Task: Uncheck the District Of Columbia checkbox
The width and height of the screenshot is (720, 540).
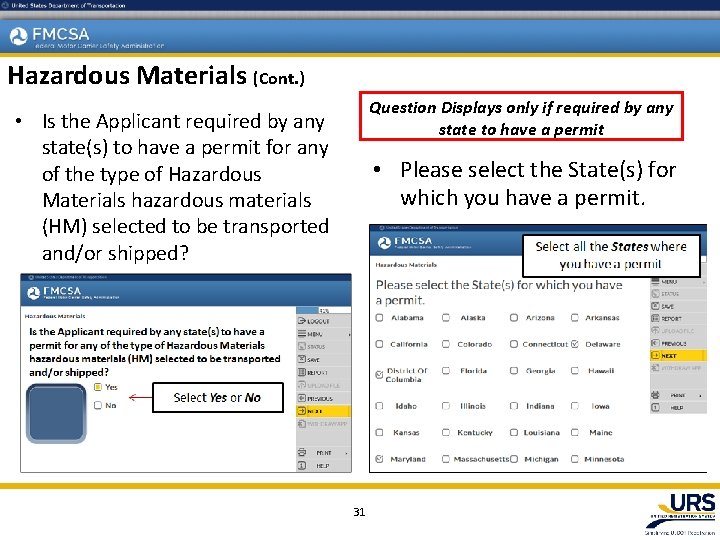Action: pyautogui.click(x=379, y=375)
